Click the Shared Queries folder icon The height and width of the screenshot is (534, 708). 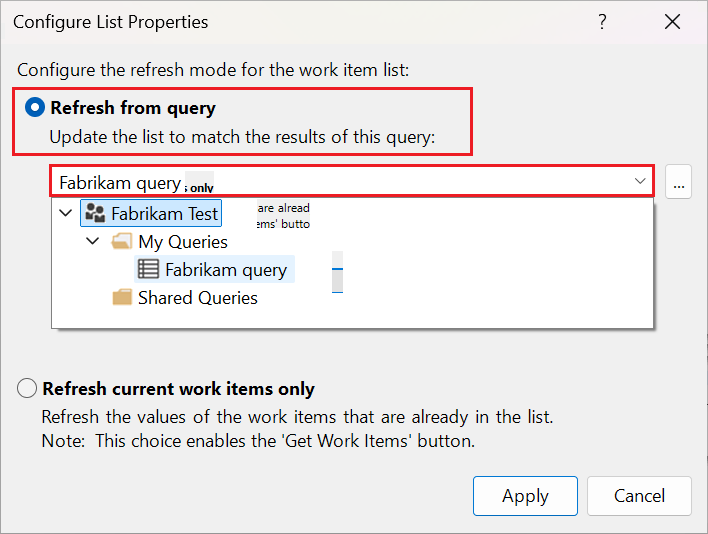tap(123, 297)
